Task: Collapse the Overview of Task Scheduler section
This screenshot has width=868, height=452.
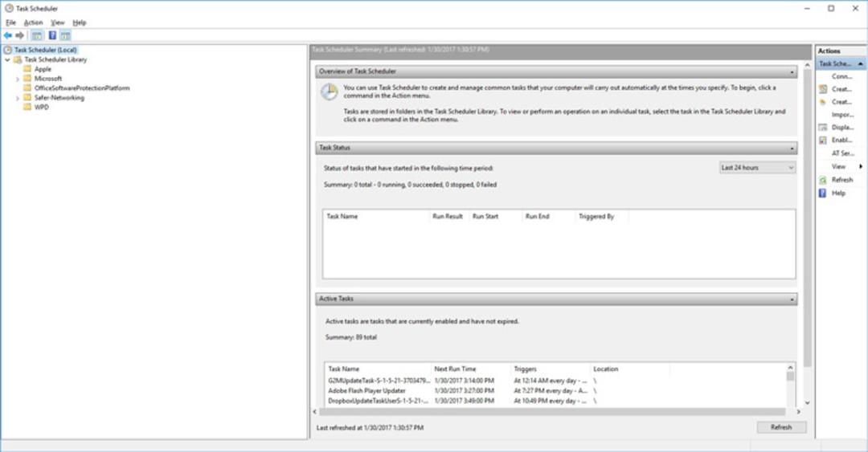Action: click(792, 72)
